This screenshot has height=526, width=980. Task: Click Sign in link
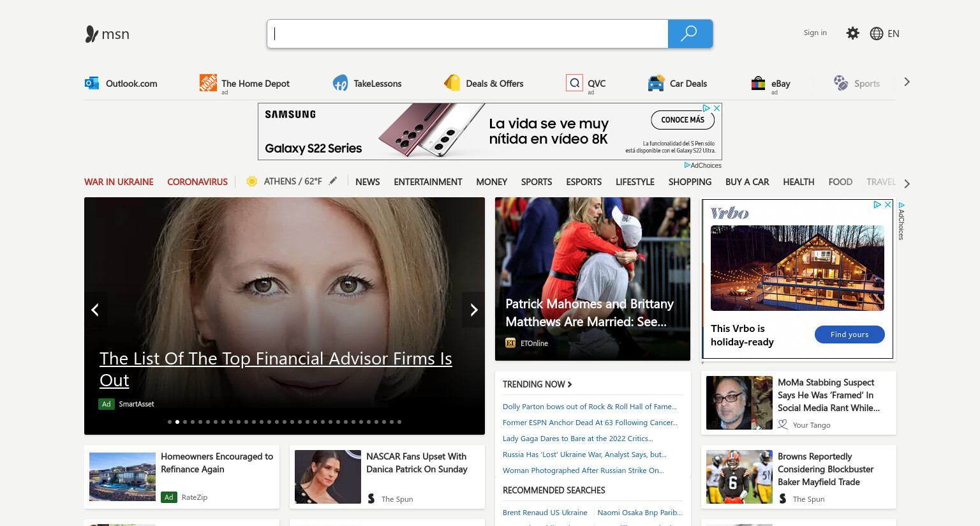[815, 33]
